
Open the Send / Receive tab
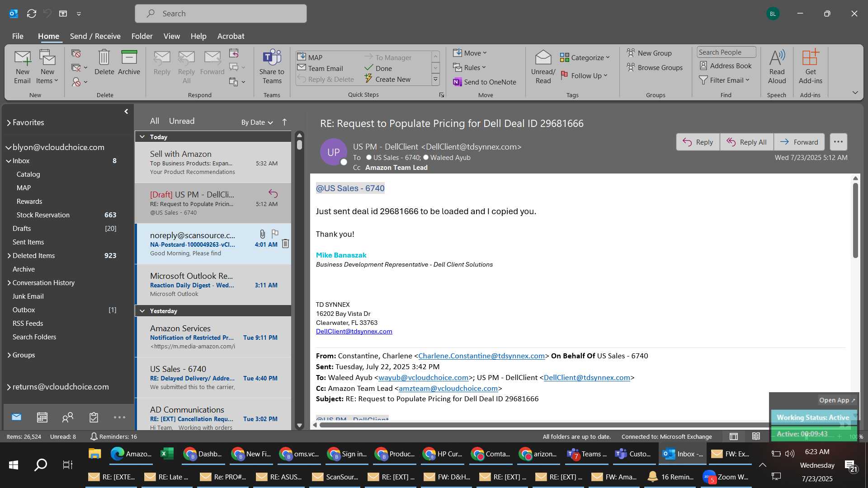[x=95, y=36]
